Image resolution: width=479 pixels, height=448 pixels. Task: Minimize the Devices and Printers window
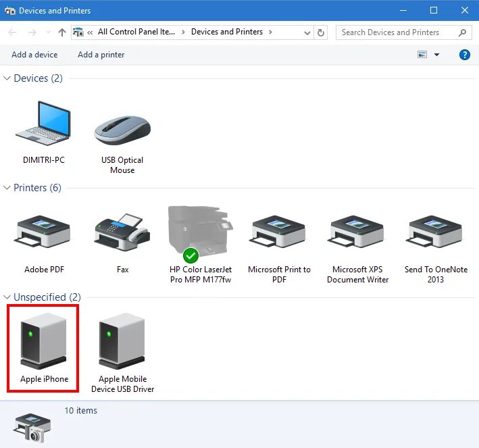[x=403, y=10]
